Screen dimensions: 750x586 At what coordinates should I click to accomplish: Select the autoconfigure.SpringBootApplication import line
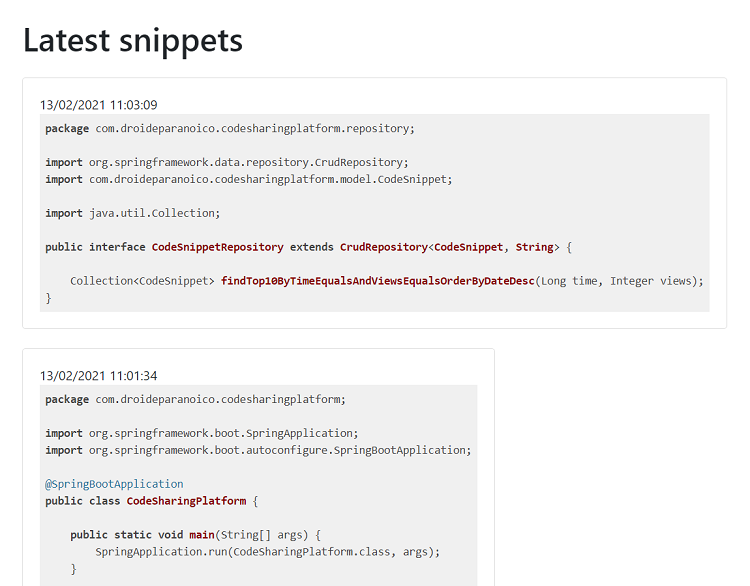[258, 450]
